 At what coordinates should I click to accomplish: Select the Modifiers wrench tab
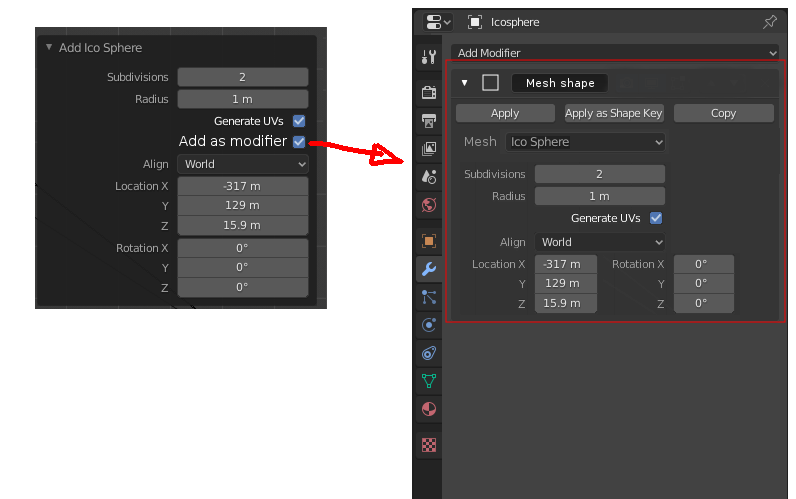(429, 269)
